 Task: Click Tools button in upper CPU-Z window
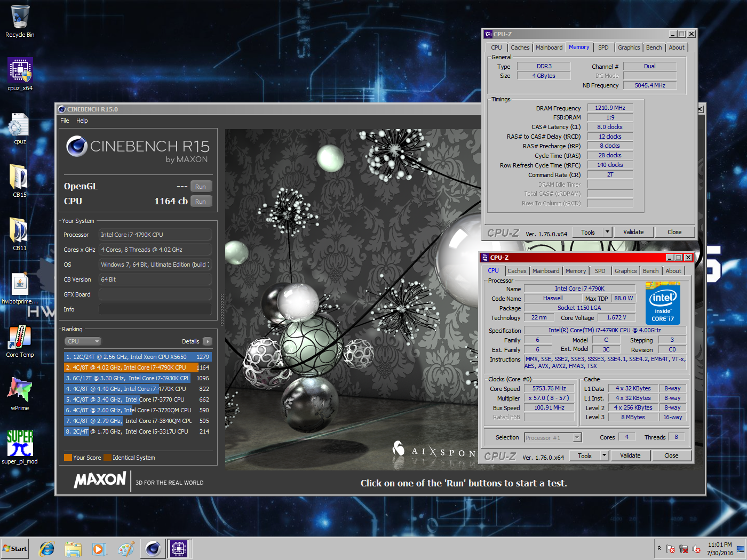(588, 233)
